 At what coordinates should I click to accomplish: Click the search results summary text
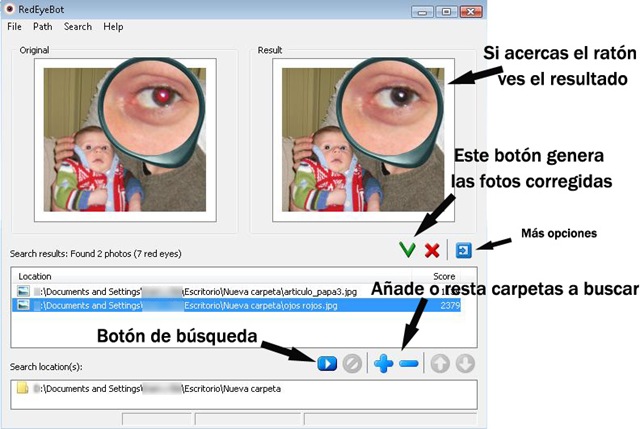point(96,253)
